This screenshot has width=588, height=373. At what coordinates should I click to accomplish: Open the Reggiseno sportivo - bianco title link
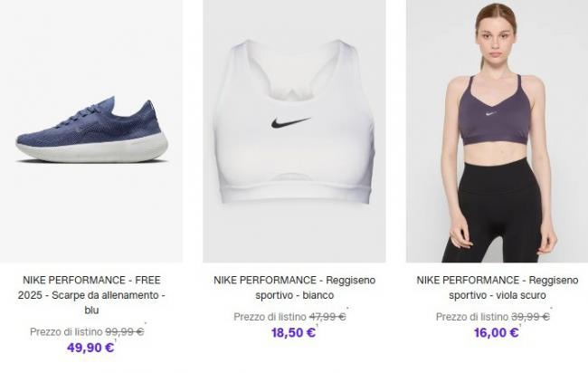pos(294,295)
